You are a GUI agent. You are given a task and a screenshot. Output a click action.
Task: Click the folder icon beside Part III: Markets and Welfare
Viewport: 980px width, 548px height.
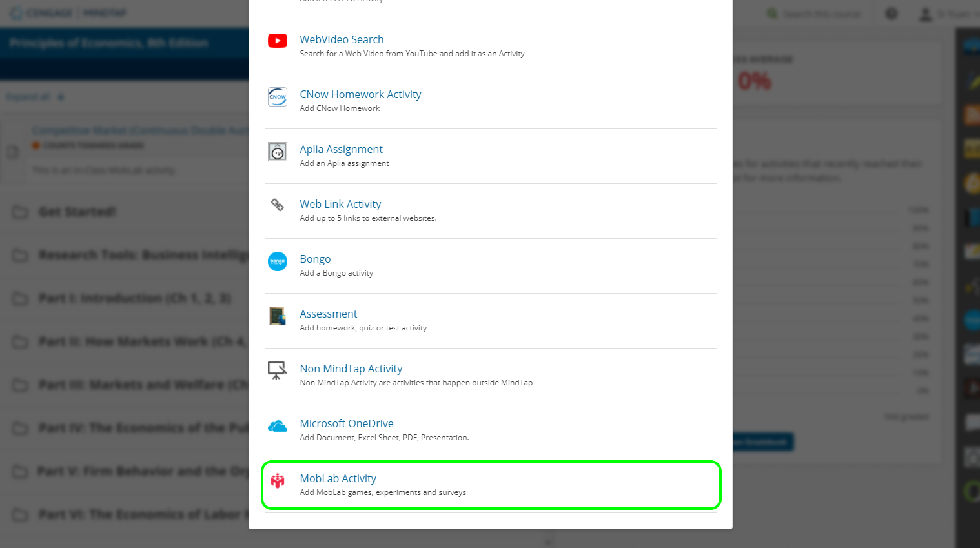[x=20, y=385]
